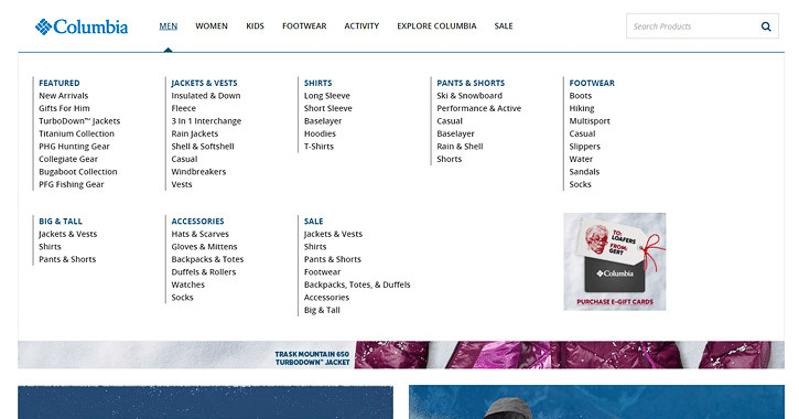Image resolution: width=799 pixels, height=419 pixels.
Task: Open Hiking footwear
Action: pos(582,109)
